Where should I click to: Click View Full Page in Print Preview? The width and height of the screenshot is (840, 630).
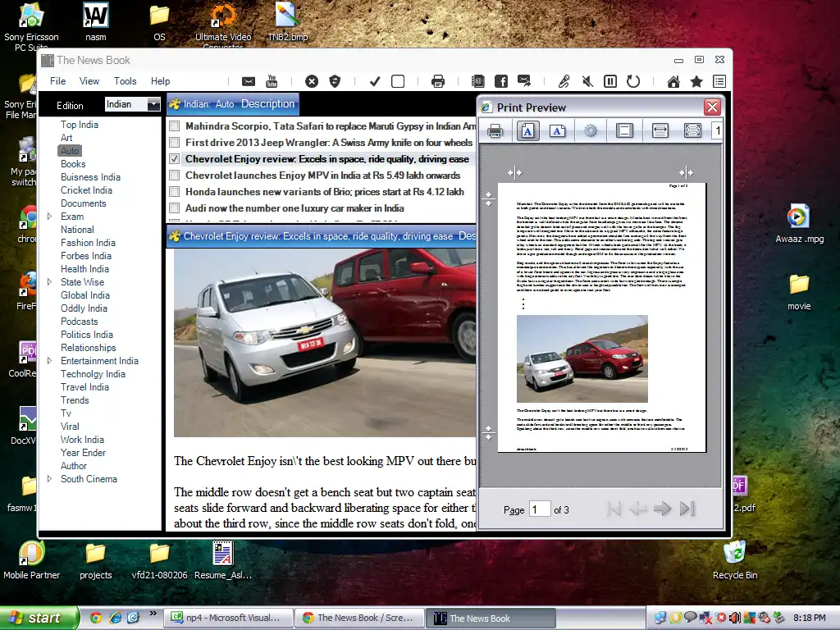(692, 130)
